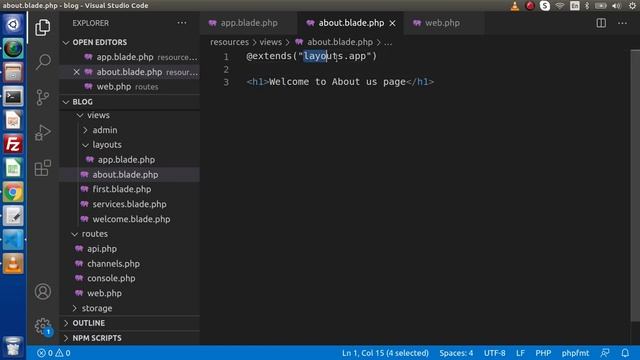
Task: Open welcome.blade.php in file tree
Action: 130,219
